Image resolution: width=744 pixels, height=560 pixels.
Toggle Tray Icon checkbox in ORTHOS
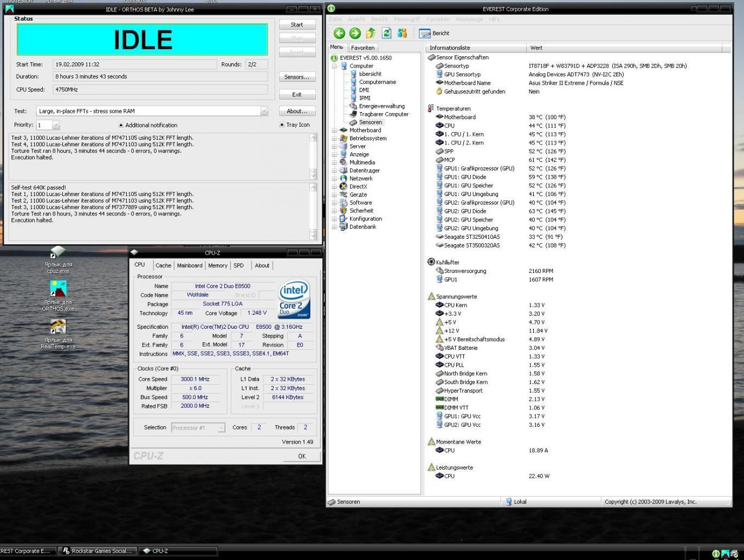point(282,125)
